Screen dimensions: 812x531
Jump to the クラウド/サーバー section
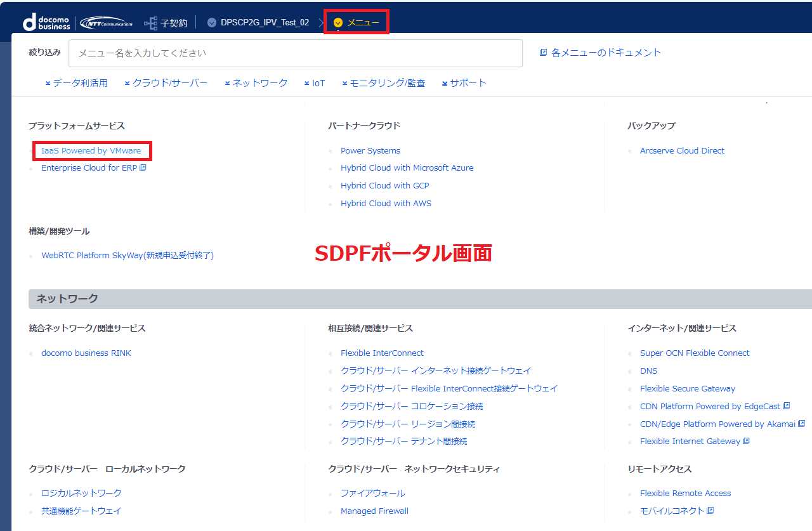click(x=166, y=83)
